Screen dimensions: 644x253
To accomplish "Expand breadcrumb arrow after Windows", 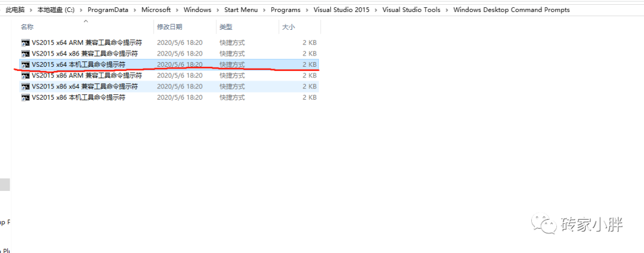I will tap(218, 10).
